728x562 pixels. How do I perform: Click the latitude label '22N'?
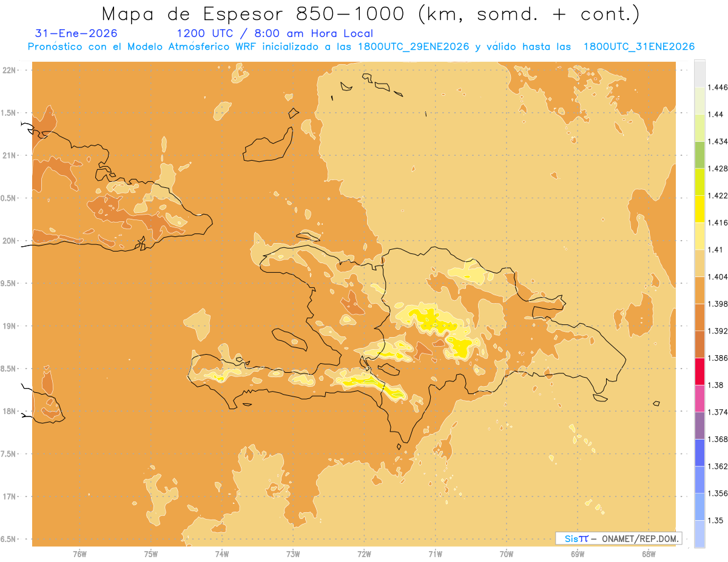coord(10,70)
